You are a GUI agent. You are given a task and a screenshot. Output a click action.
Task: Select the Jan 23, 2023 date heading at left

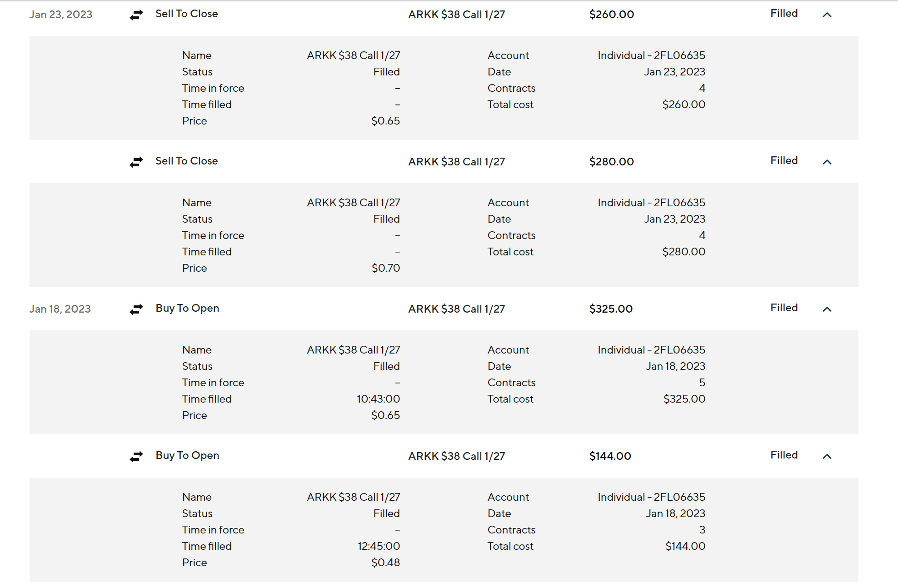(61, 15)
